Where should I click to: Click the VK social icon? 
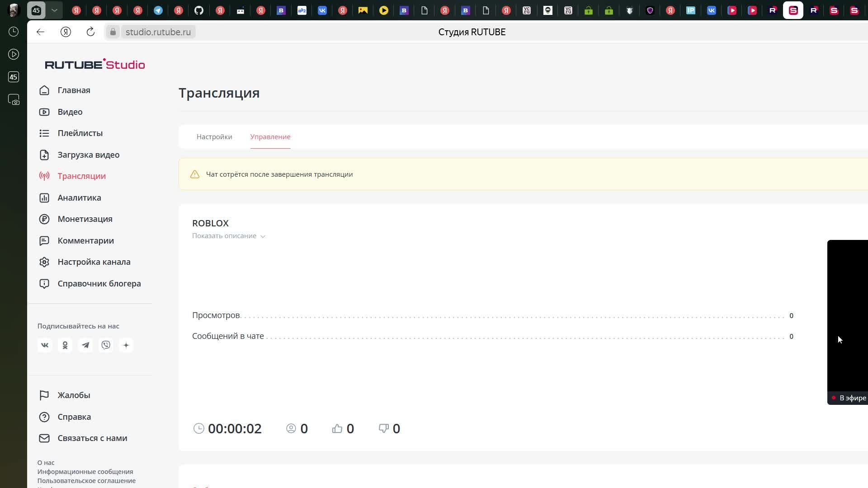coord(45,345)
